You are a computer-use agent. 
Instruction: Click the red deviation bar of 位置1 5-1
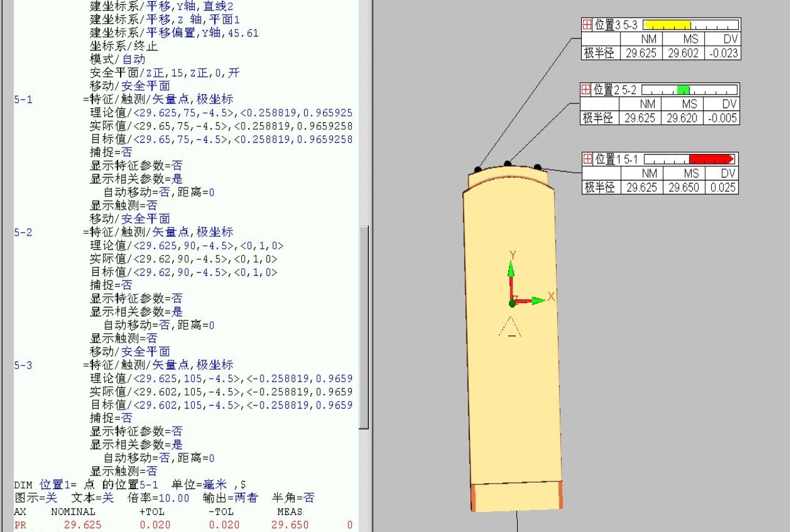[711, 159]
